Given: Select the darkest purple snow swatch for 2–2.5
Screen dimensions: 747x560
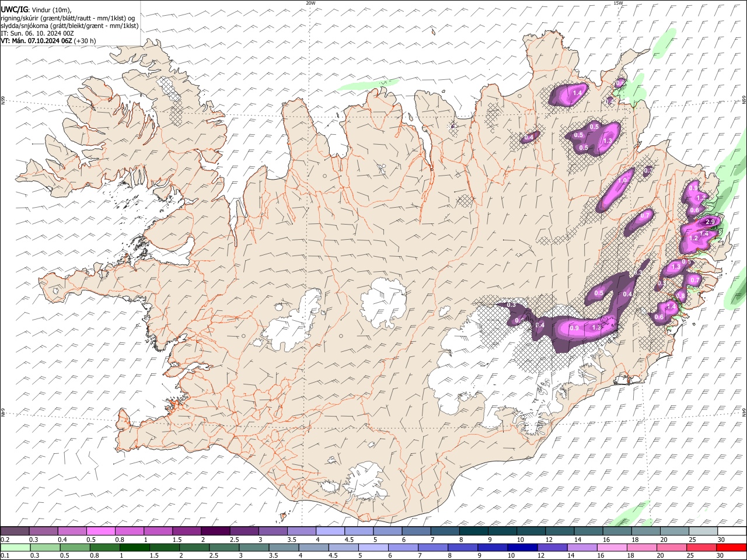Looking at the screenshot, I should coord(215,531).
